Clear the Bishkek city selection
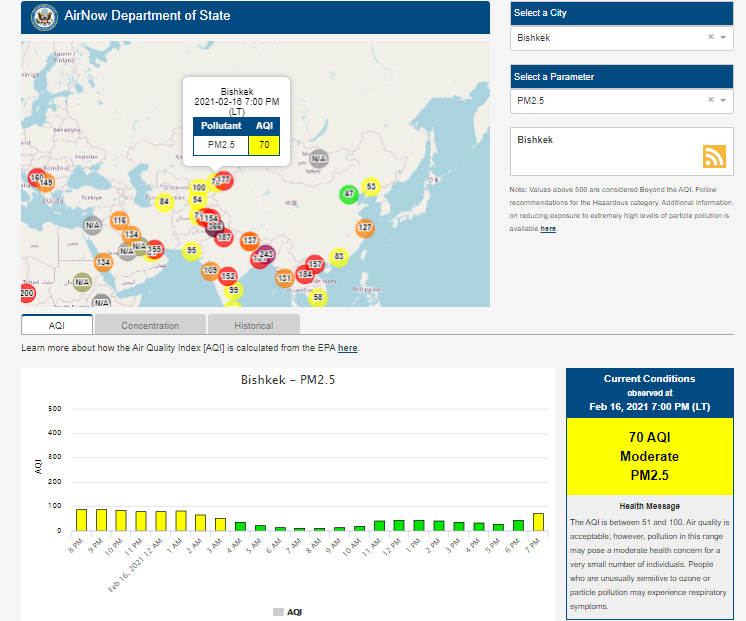Viewport: 746px width, 621px height. [710, 37]
